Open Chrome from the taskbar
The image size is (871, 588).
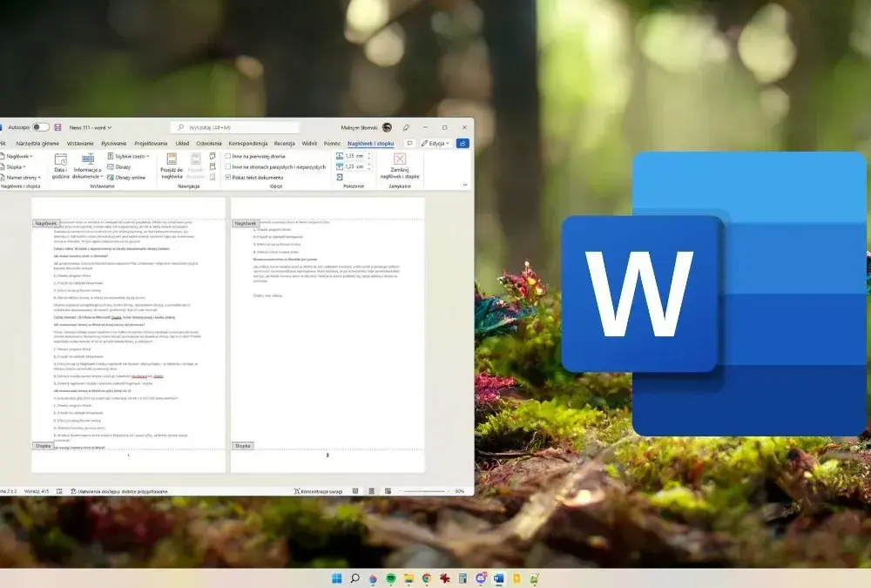[427, 578]
